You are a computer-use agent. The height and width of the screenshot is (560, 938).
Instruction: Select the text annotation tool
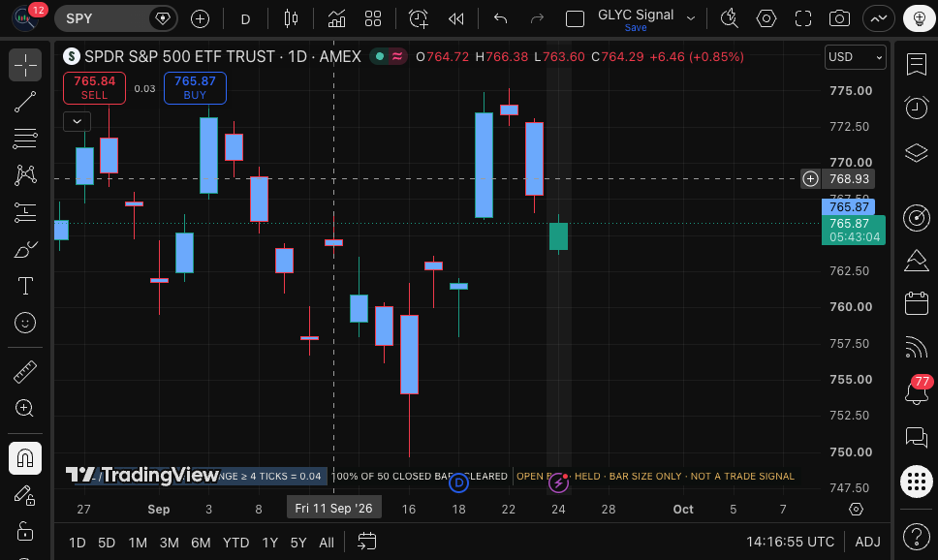point(25,286)
